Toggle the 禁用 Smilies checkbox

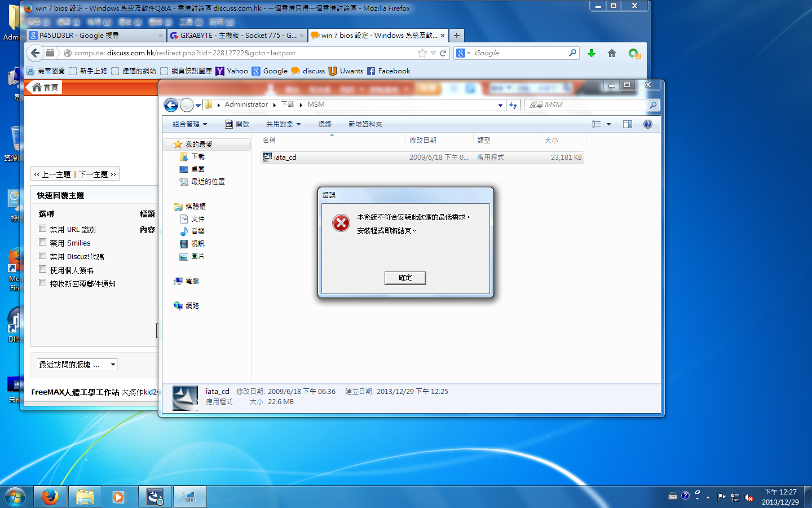(x=42, y=242)
